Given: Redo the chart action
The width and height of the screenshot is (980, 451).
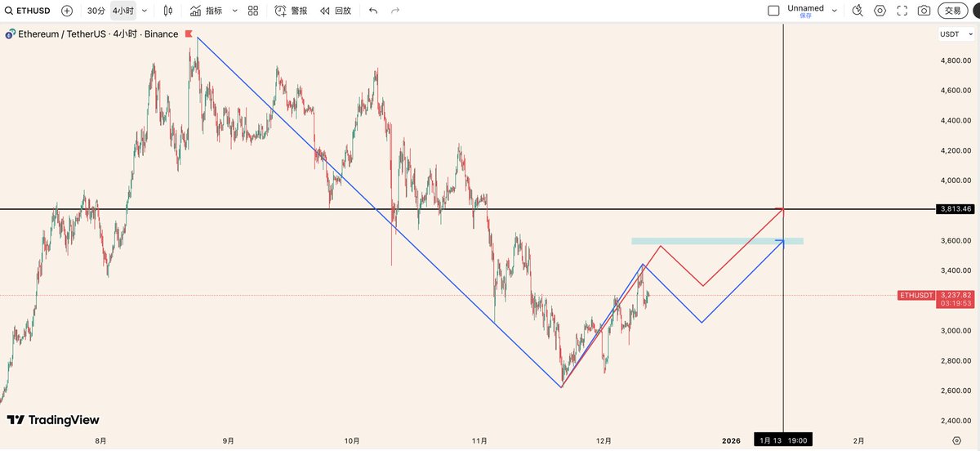Looking at the screenshot, I should pos(395,11).
